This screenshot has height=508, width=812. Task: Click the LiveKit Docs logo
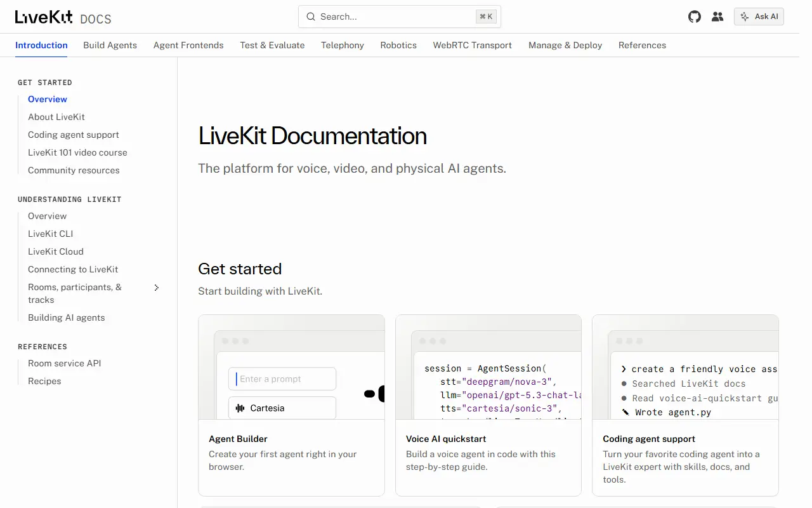click(63, 17)
